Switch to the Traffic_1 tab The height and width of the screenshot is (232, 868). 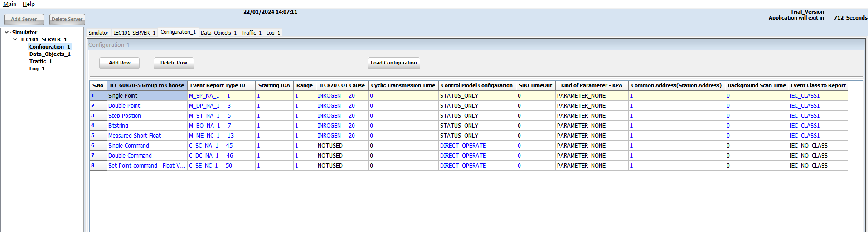click(x=252, y=33)
